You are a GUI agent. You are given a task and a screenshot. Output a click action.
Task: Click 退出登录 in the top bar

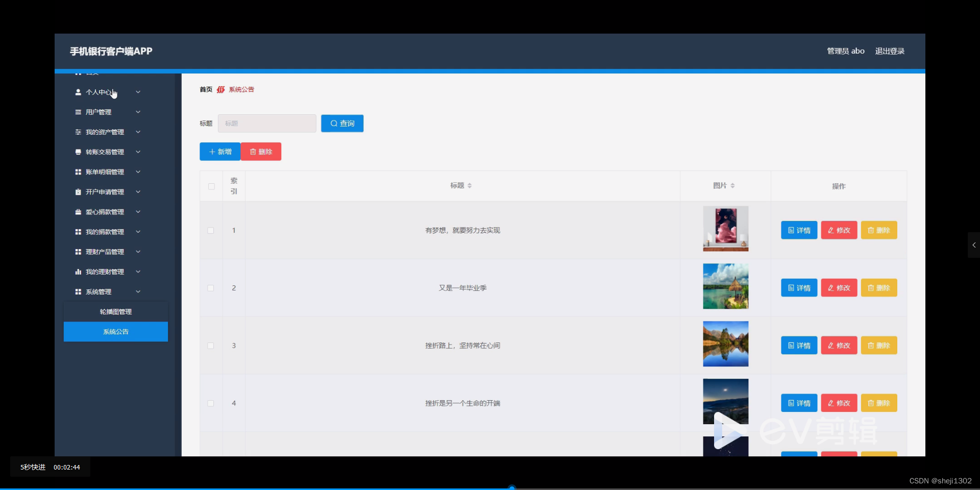[x=890, y=51]
